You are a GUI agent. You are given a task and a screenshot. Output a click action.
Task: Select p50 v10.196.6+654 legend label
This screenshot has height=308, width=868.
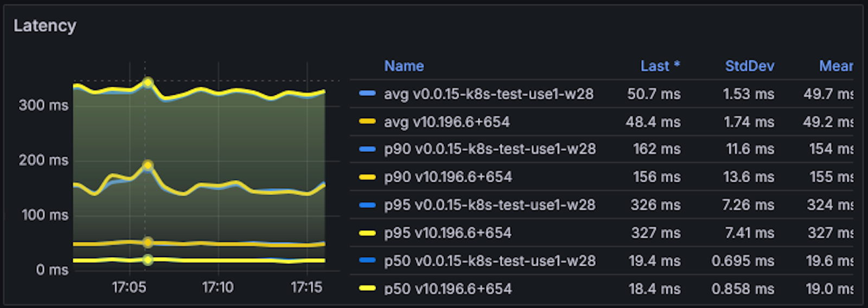pos(448,288)
